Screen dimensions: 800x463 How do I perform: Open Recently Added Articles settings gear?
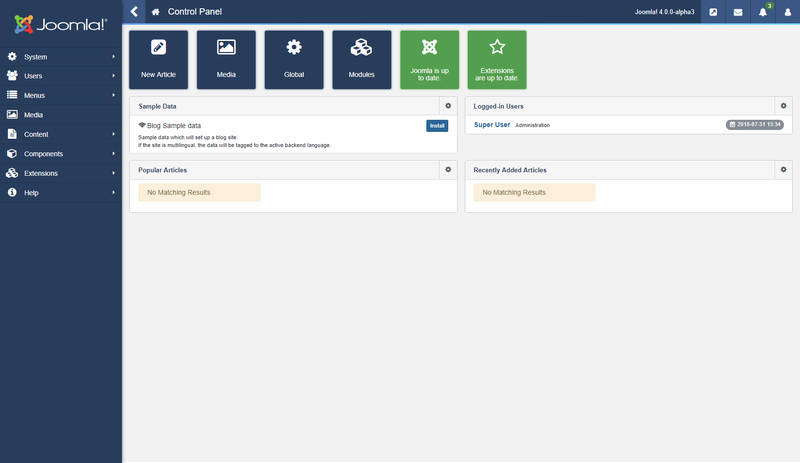[783, 169]
